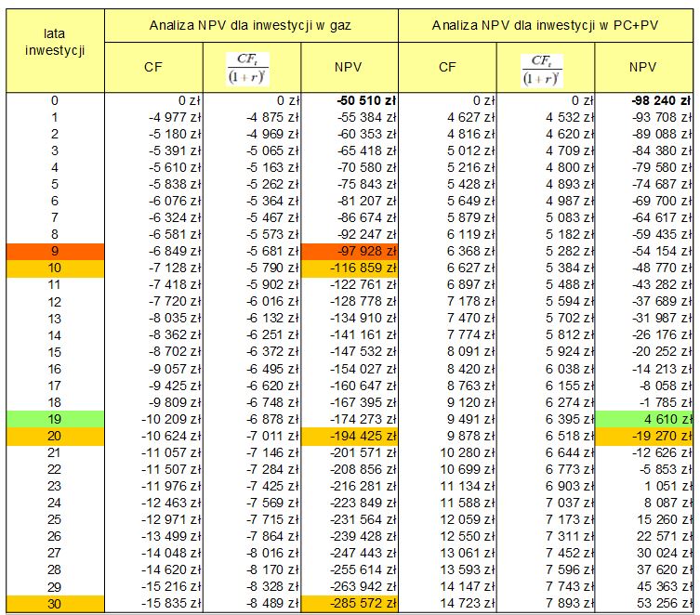Click the green highlighted value 4 610 zł
This screenshot has width=700, height=615.
tap(644, 419)
